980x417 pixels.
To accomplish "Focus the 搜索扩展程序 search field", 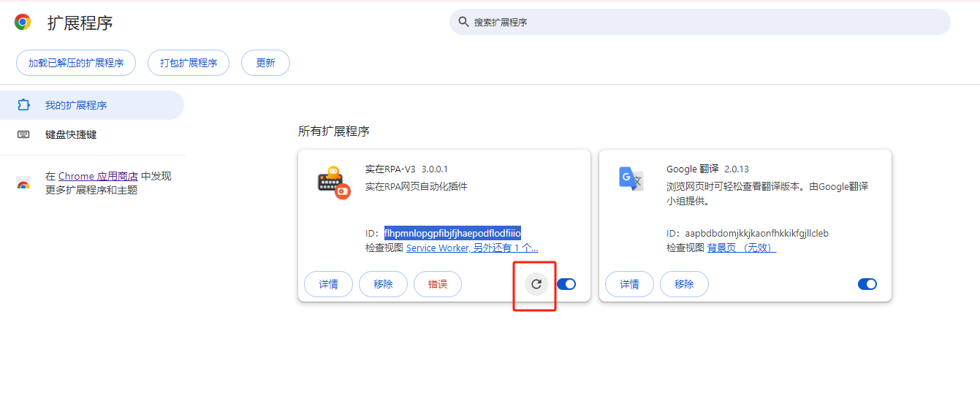I will coord(702,22).
